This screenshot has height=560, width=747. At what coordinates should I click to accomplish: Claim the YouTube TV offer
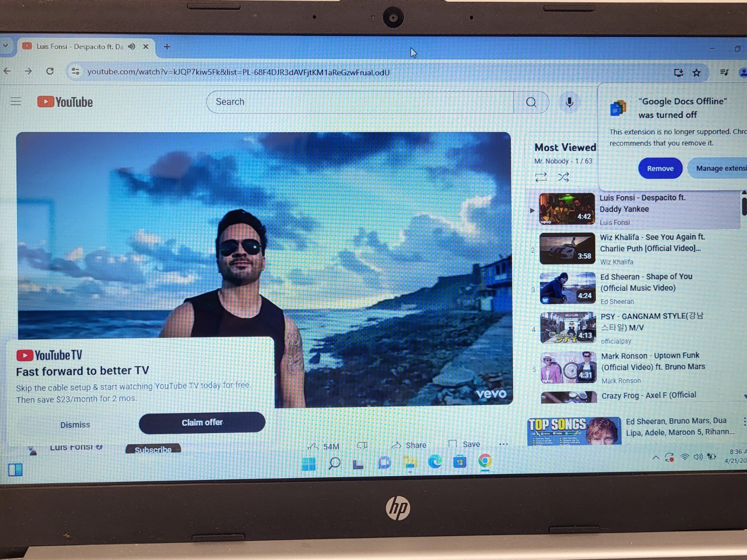point(202,422)
